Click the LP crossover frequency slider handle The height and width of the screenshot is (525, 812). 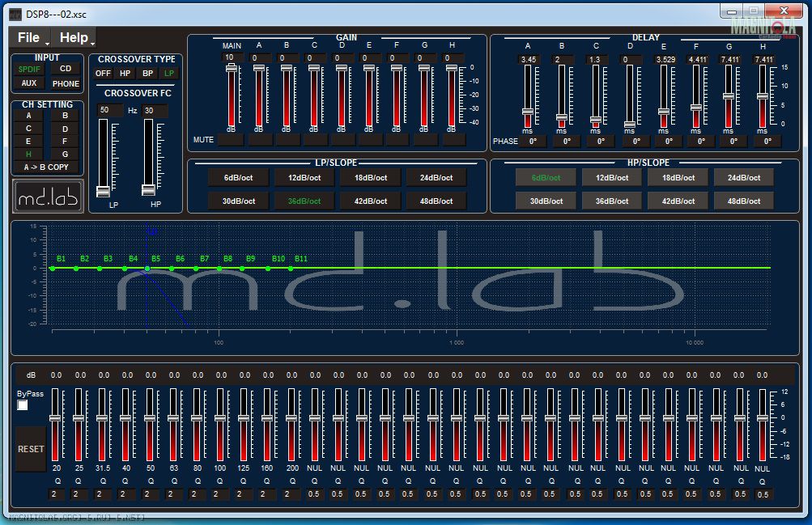click(x=103, y=192)
